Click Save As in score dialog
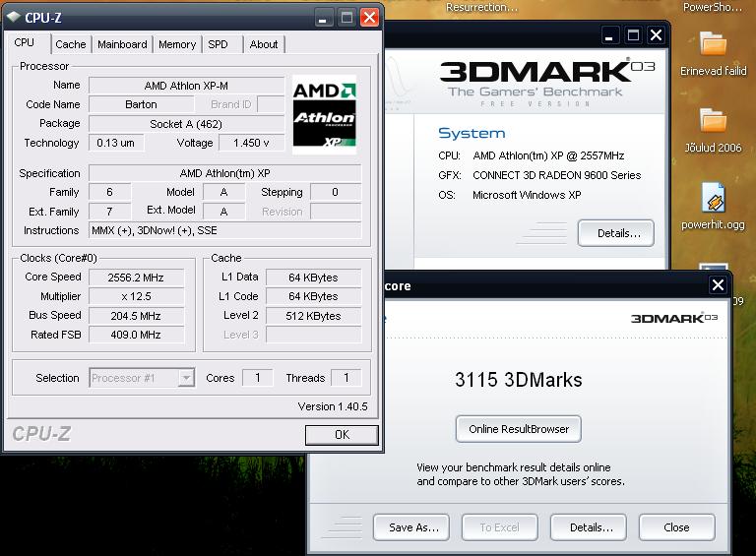Viewport: 756px width, 556px height. (411, 527)
